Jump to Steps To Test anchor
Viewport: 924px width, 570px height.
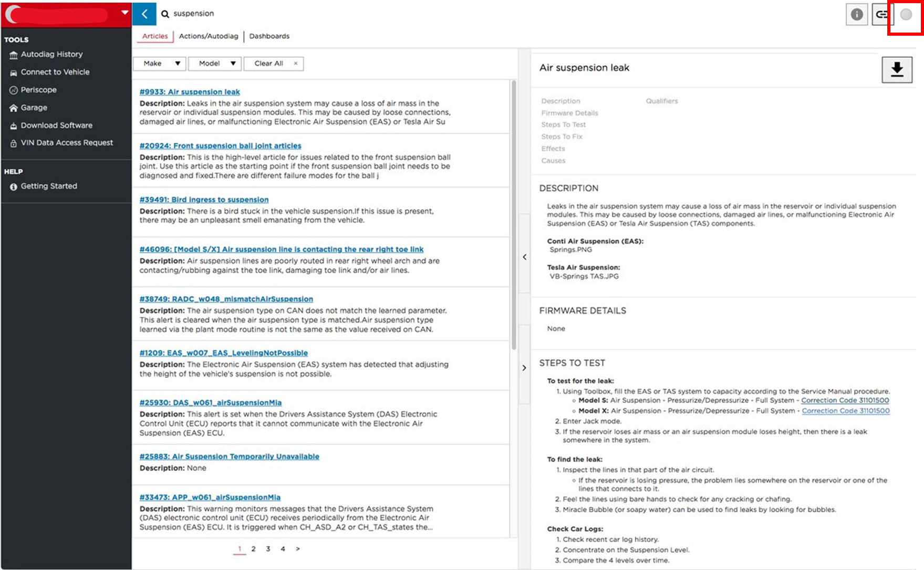563,125
